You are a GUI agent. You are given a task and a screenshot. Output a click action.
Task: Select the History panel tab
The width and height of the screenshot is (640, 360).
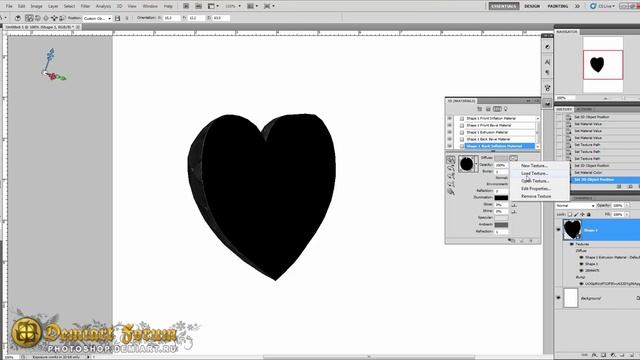(564, 109)
